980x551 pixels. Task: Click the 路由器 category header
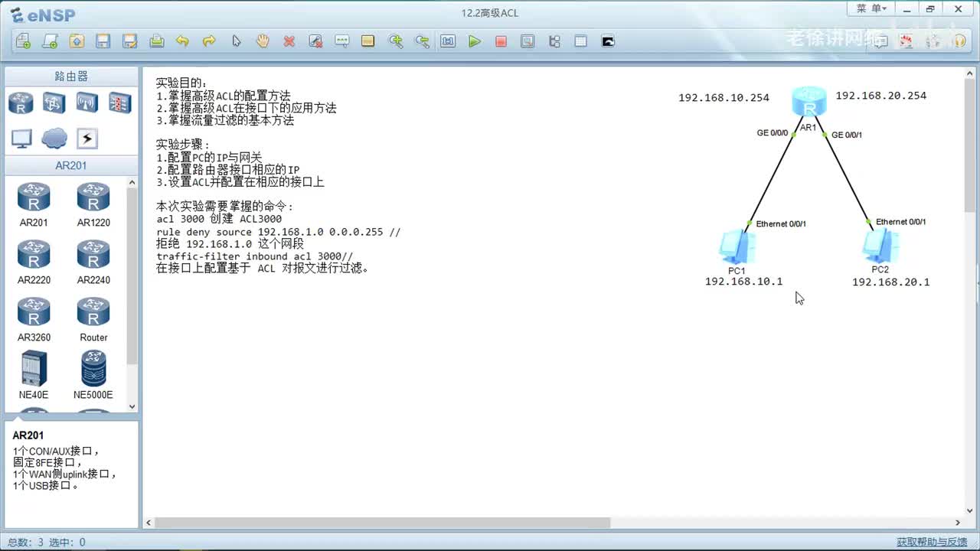(71, 77)
